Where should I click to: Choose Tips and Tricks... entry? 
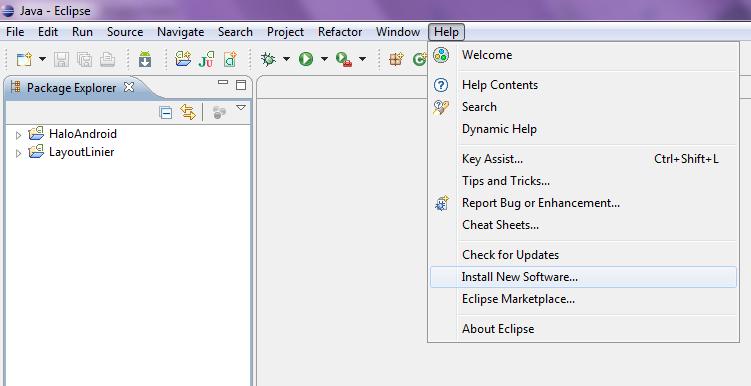583,181
